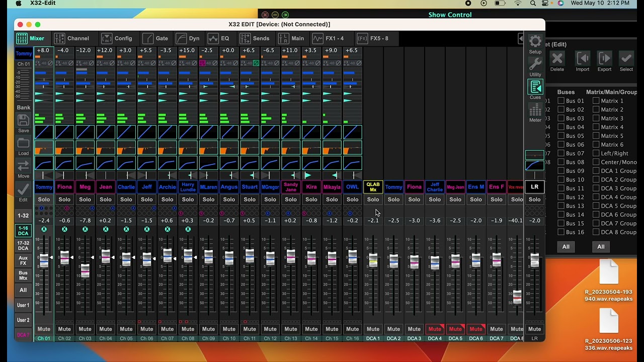Open the compressor curve thumbnail for Angus

[x=229, y=163]
